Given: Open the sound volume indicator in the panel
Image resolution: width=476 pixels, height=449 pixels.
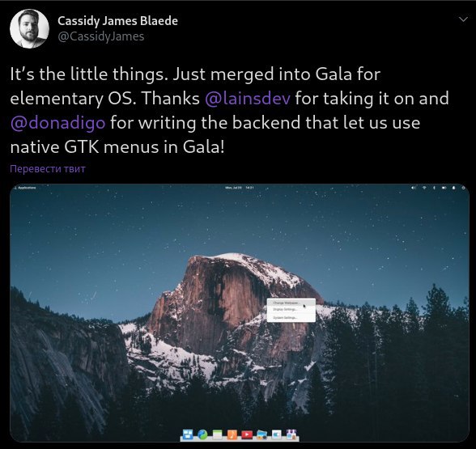Looking at the screenshot, I should (413, 188).
